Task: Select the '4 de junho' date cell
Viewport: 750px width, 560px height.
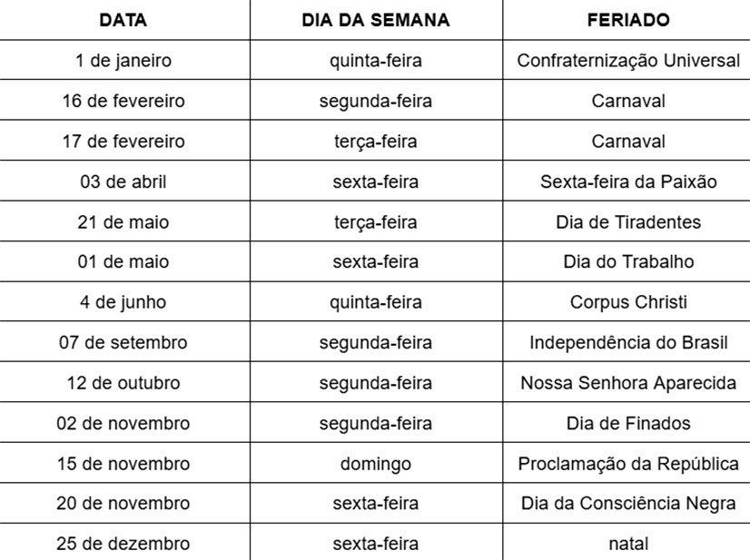Action: (x=123, y=302)
